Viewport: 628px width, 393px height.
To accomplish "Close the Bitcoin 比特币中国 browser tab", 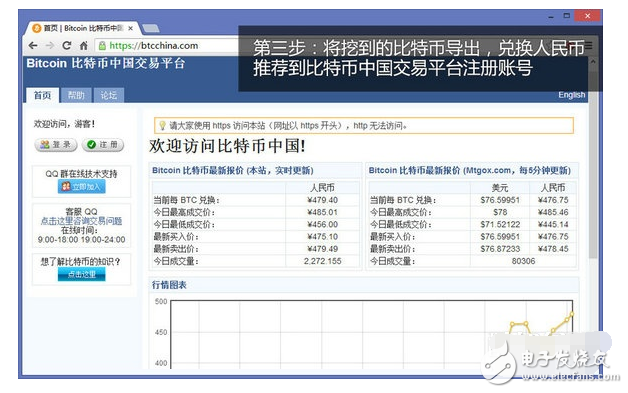I will click(x=131, y=28).
